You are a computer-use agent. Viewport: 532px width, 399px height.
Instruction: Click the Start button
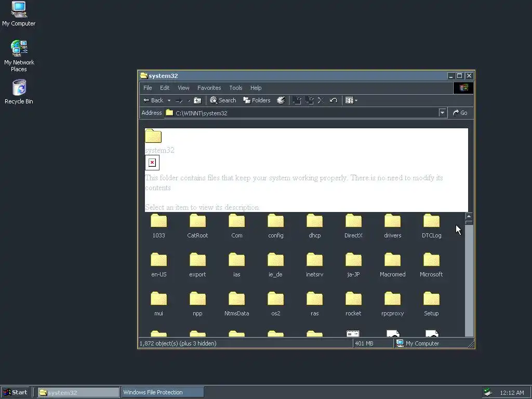(16, 393)
